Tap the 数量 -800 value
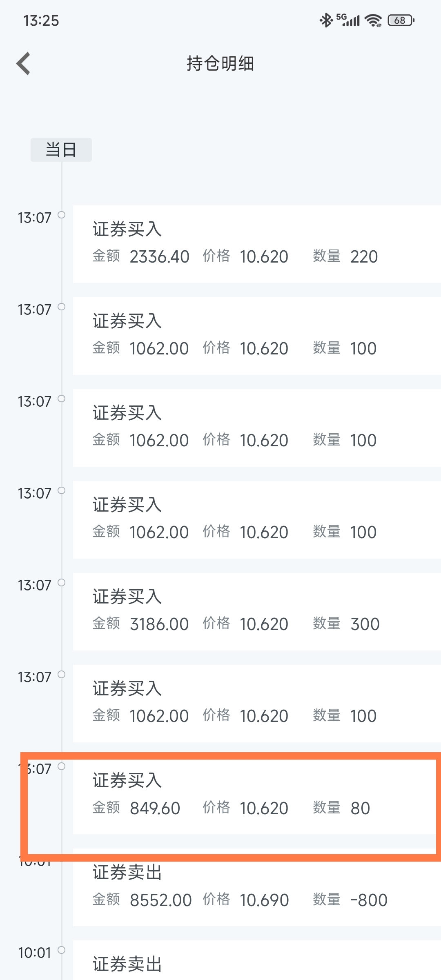441x980 pixels. (369, 900)
